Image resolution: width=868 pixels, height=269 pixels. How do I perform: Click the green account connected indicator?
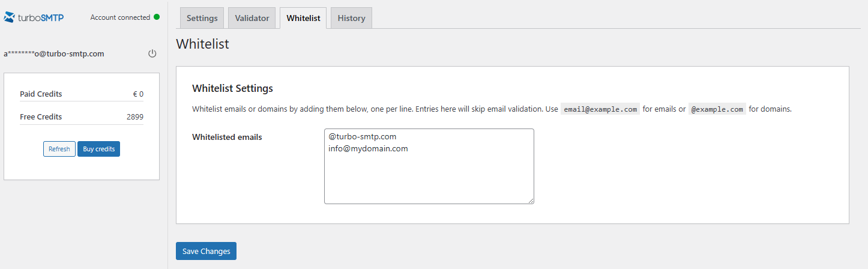(157, 17)
